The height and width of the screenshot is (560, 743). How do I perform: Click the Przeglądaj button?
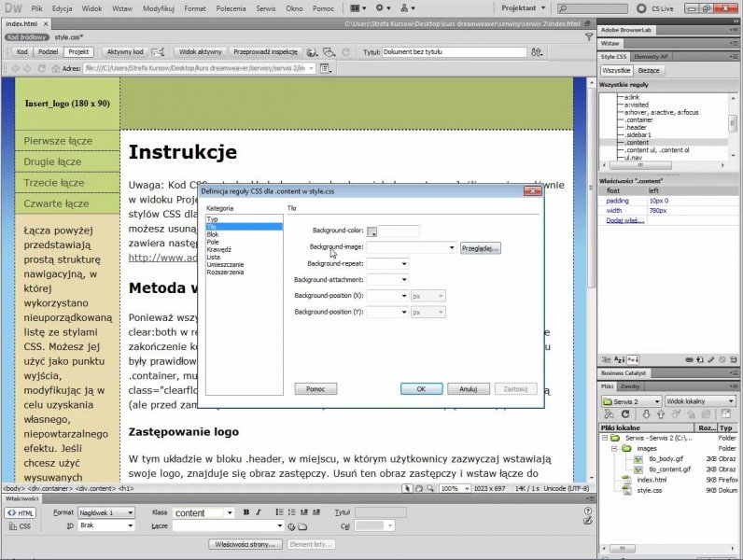tap(481, 247)
